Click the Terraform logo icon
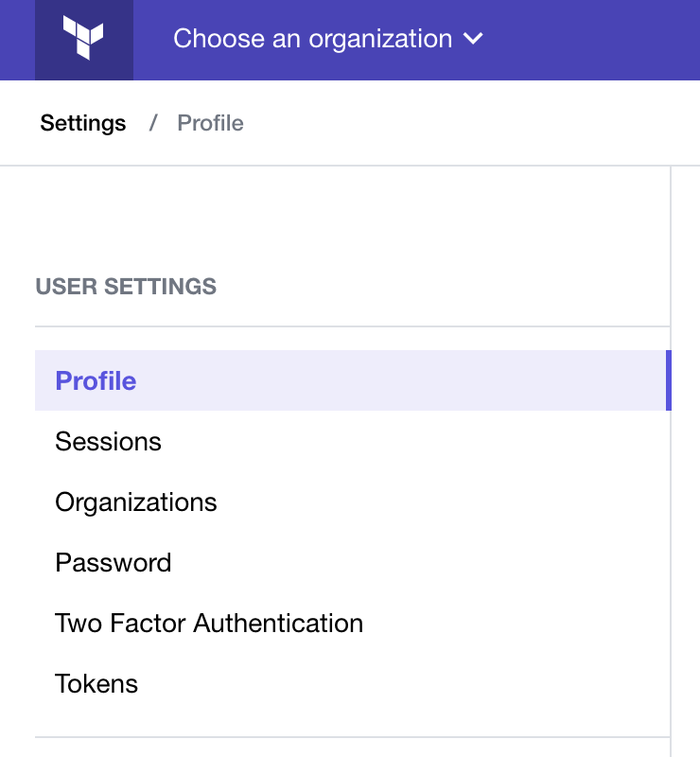This screenshot has height=757, width=700. click(83, 39)
